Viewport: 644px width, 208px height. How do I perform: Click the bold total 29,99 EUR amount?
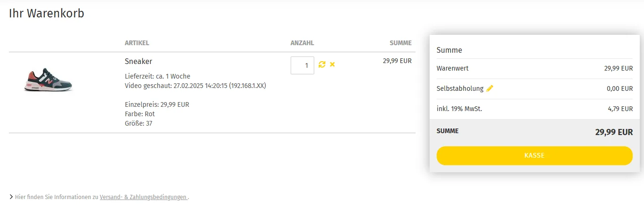tap(614, 132)
